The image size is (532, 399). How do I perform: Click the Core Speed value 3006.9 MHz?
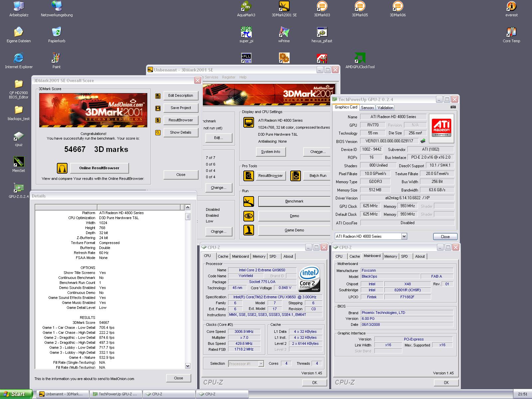point(244,332)
